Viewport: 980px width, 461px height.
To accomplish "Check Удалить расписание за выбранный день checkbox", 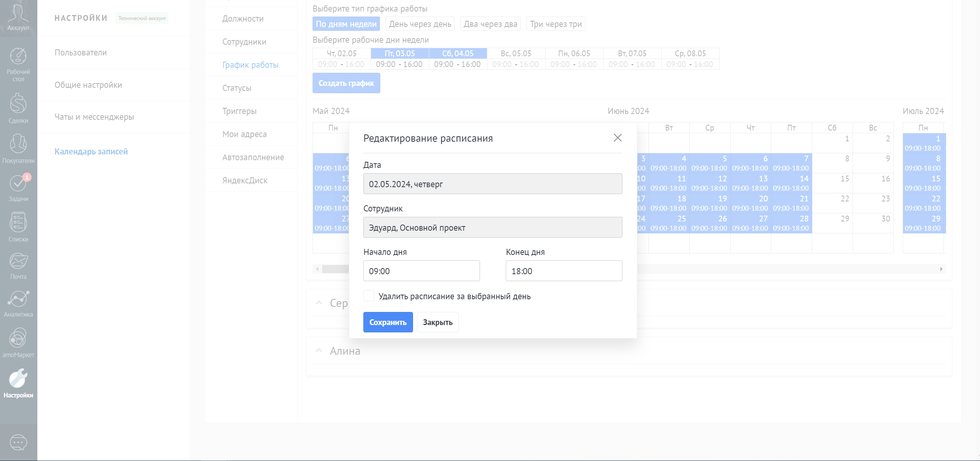I will pos(369,296).
